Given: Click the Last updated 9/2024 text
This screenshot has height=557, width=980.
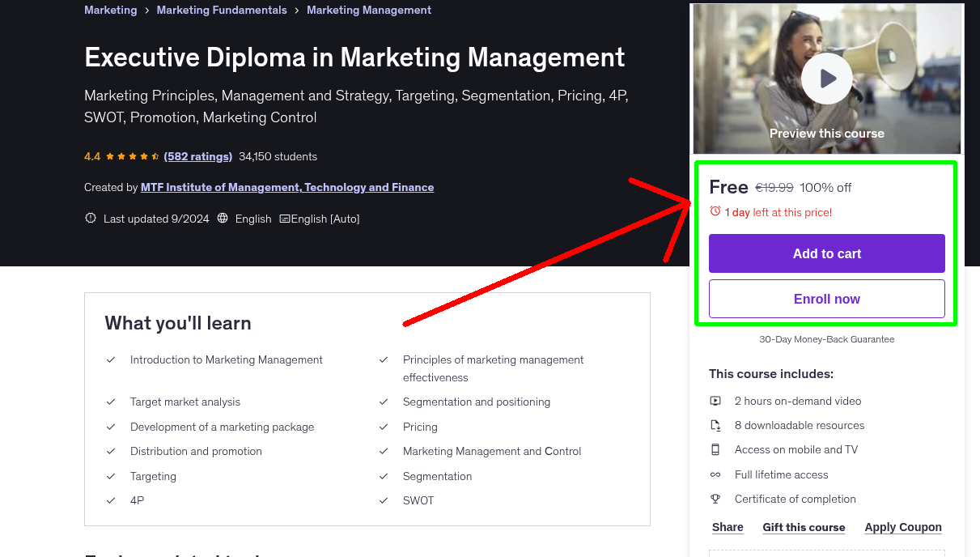Looking at the screenshot, I should click(156, 219).
